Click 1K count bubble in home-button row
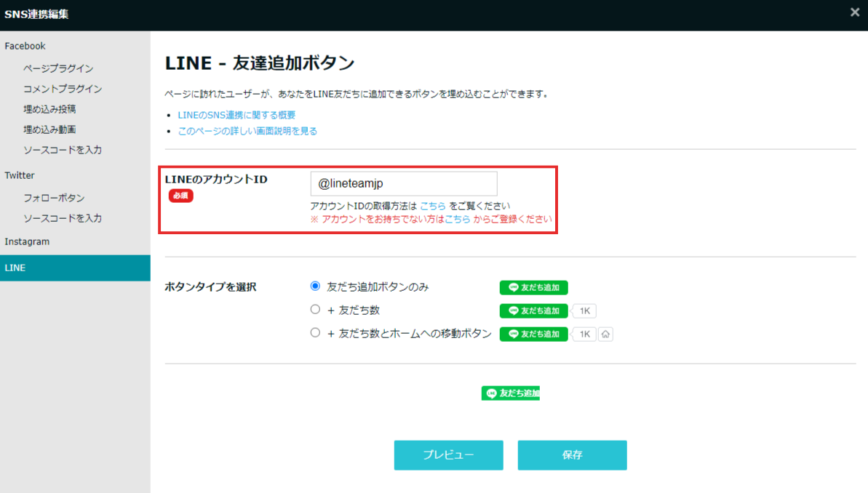 584,334
